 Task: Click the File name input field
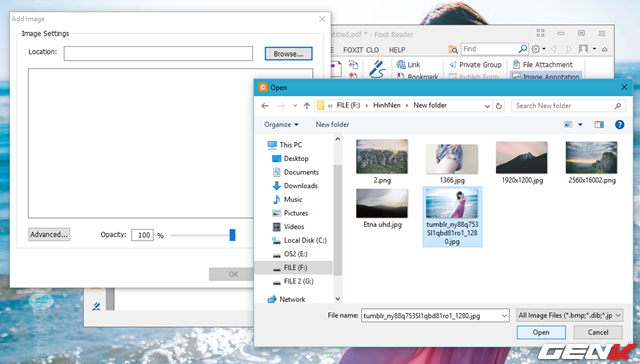(435, 315)
